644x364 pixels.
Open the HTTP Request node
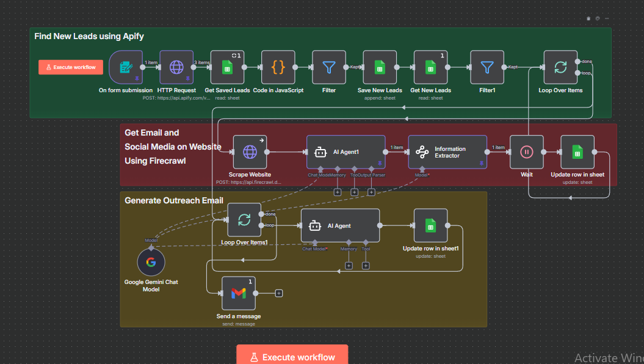click(176, 67)
